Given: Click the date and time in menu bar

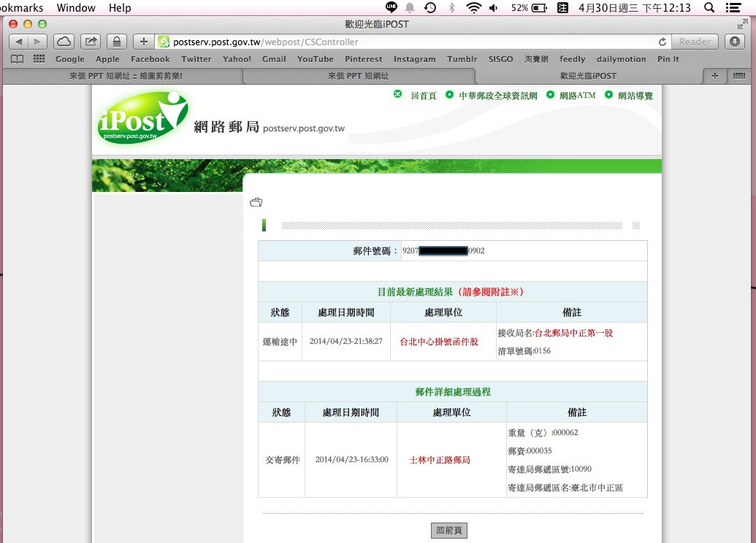Looking at the screenshot, I should (x=635, y=8).
